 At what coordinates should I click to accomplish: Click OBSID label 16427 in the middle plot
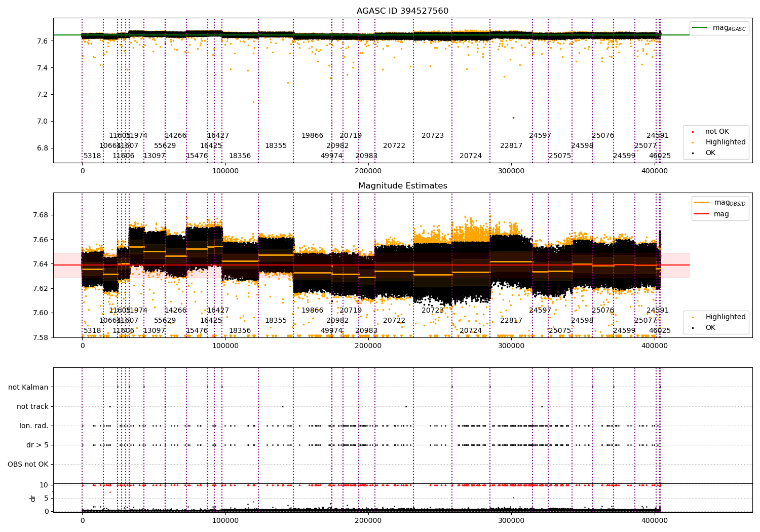click(x=218, y=311)
